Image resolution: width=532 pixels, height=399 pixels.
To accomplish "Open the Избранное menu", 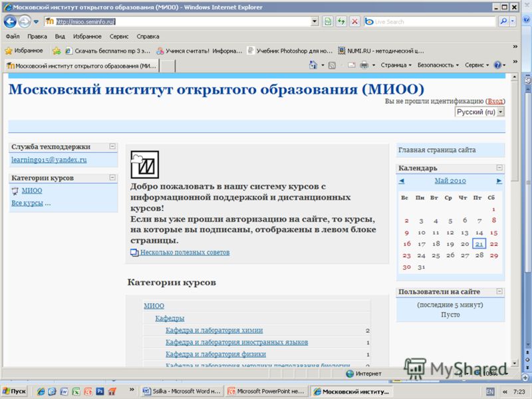I will 87,37.
